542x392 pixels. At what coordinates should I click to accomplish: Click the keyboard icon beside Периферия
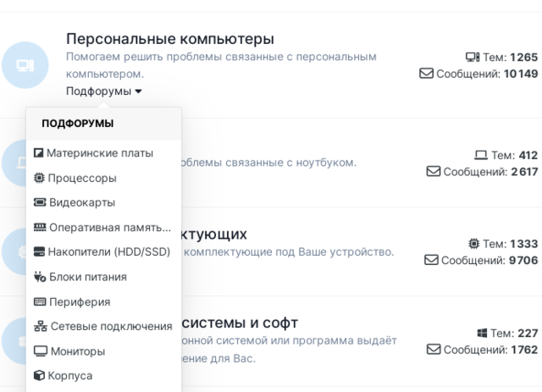39,301
